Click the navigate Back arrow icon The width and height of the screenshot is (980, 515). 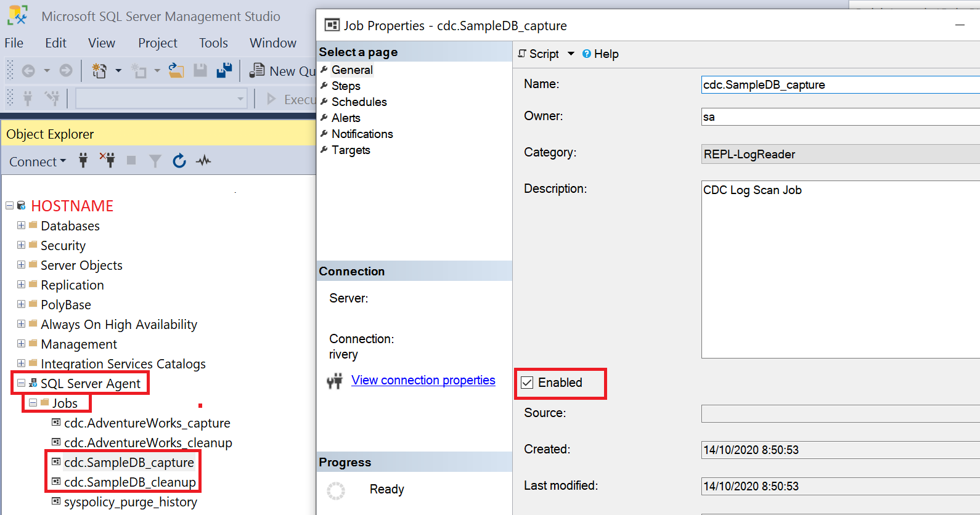[28, 71]
